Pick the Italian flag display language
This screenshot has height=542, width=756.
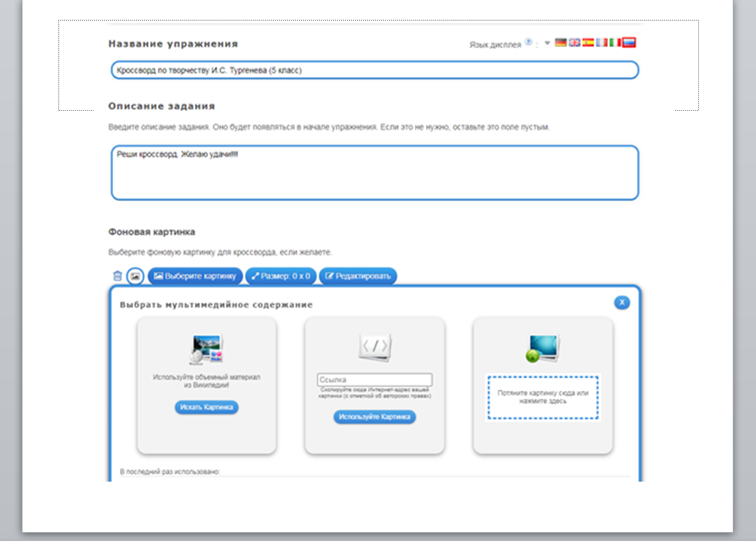tap(615, 42)
